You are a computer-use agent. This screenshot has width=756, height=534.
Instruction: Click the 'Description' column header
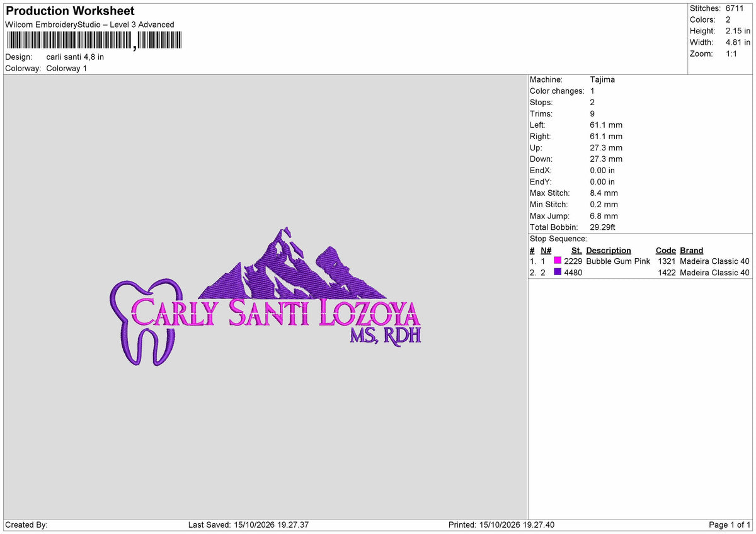[609, 250]
